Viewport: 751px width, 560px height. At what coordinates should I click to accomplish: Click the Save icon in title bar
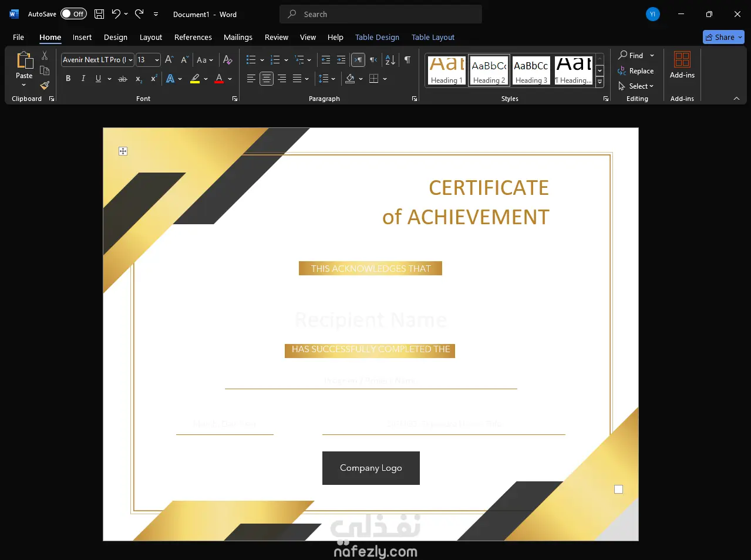coord(99,14)
